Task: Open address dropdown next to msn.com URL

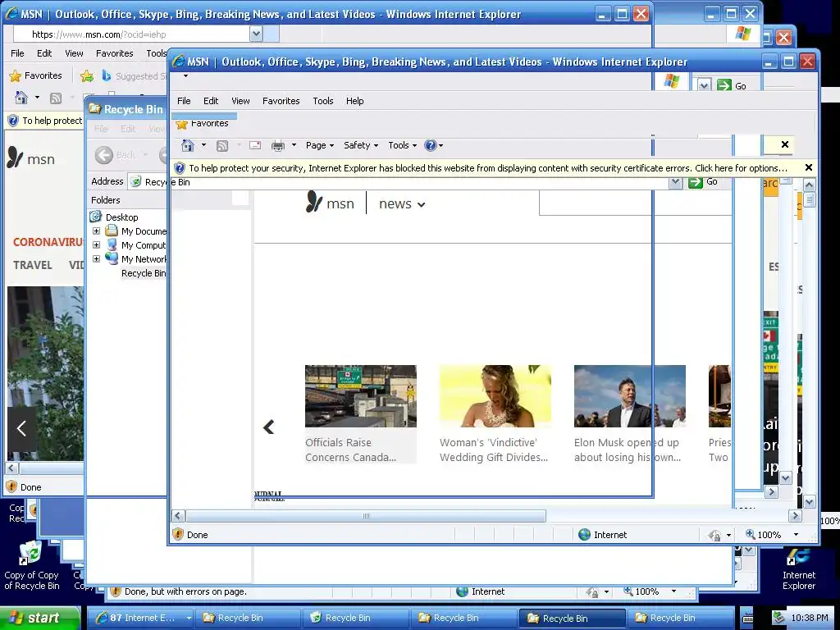Action: point(256,34)
